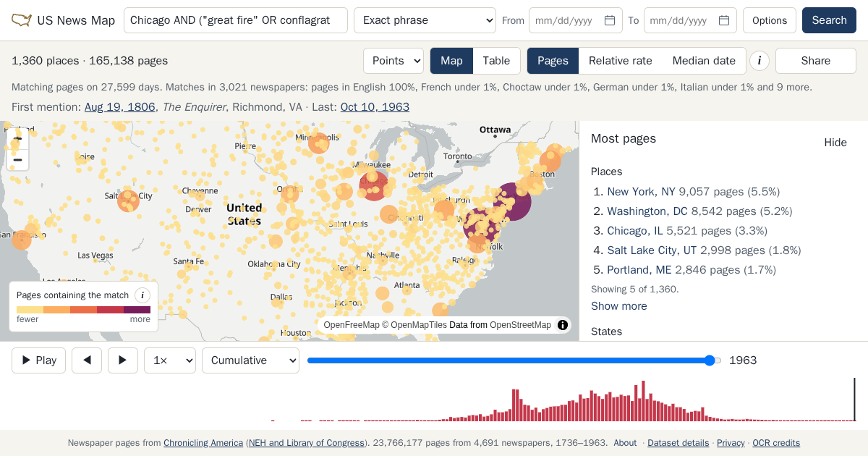
Task: Open the Privacy footer link
Action: click(x=731, y=443)
